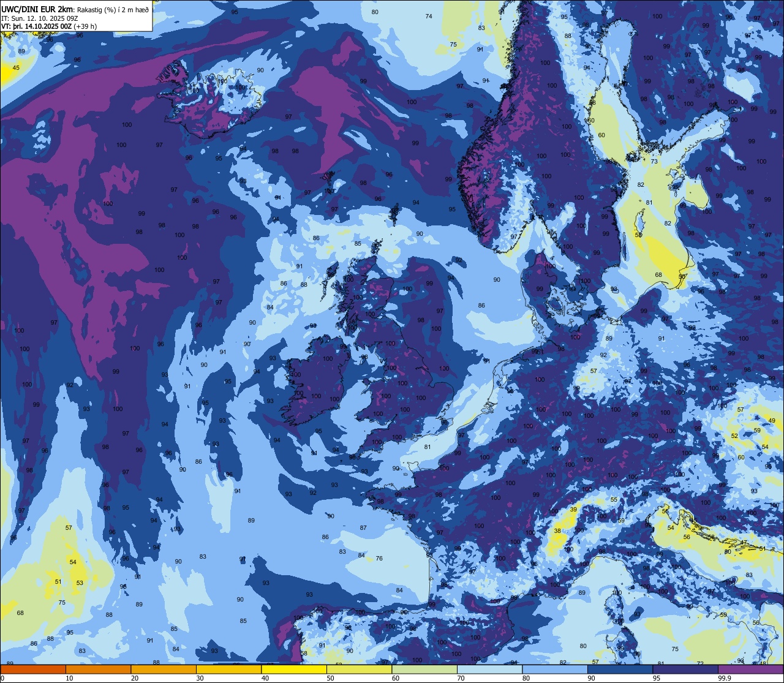The width and height of the screenshot is (784, 683).
Task: Click the 'VT: Þri. 14.10.2025 00Z' valid time
Action: point(36,26)
